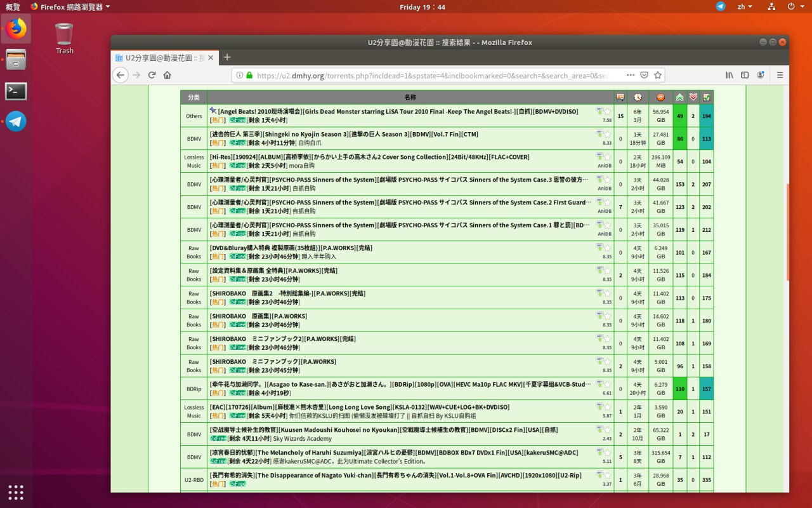Toggle bookmark star for 設定資料集＆原画集 全特典 torrent
The width and height of the screenshot is (812, 508).
pos(607,271)
